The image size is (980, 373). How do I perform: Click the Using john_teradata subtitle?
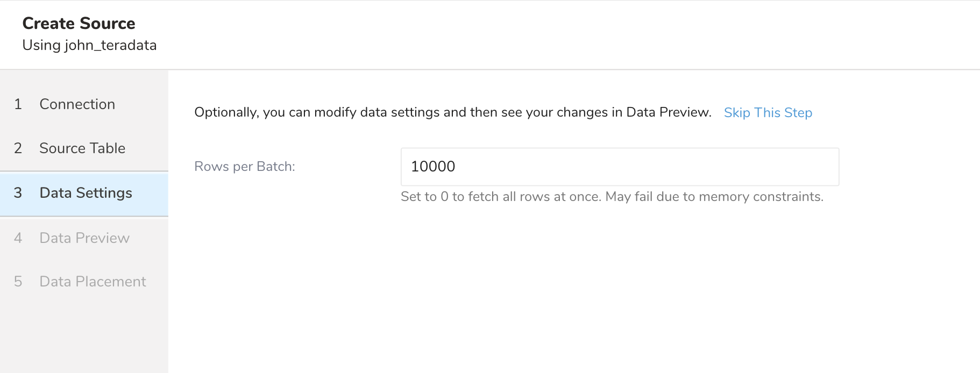[x=89, y=45]
